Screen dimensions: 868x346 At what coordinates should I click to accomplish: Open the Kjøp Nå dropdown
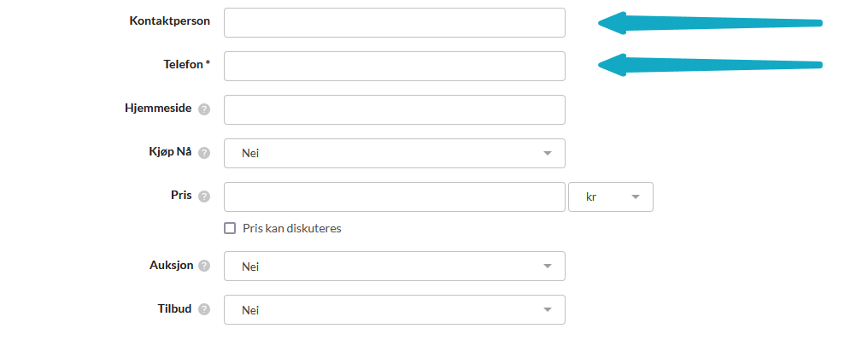(x=394, y=153)
